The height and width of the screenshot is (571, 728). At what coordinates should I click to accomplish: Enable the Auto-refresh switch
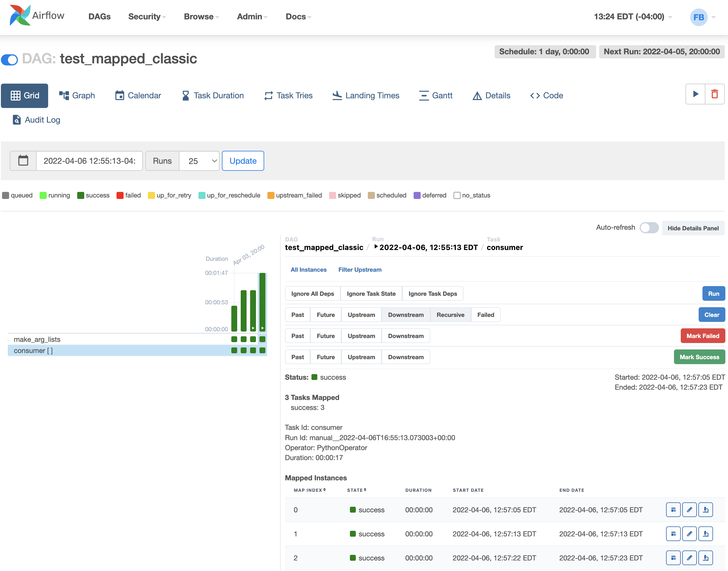[x=649, y=228]
